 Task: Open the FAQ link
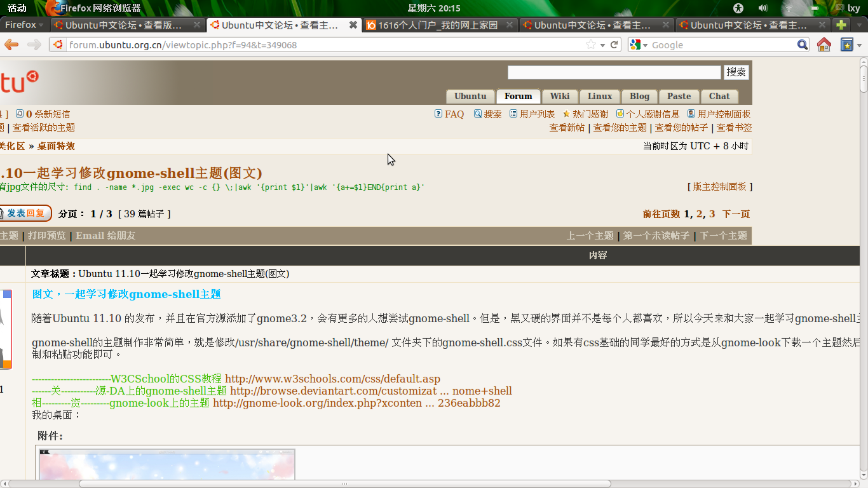(x=454, y=114)
